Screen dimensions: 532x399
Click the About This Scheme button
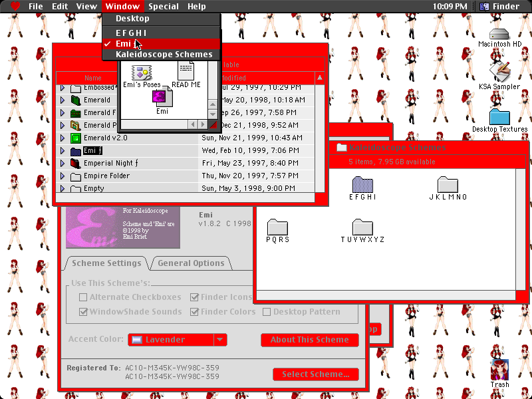point(310,340)
